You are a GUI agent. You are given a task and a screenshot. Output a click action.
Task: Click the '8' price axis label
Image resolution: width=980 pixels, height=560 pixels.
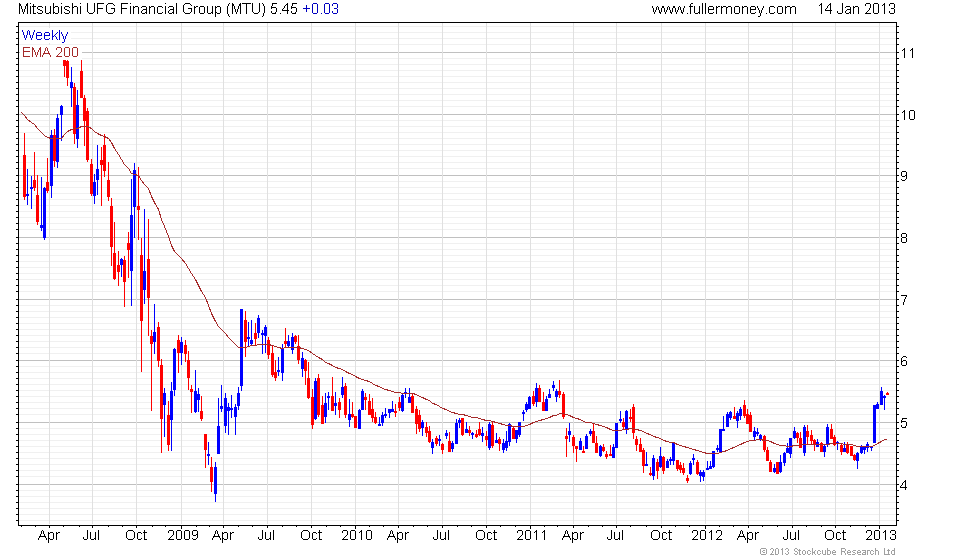[904, 238]
